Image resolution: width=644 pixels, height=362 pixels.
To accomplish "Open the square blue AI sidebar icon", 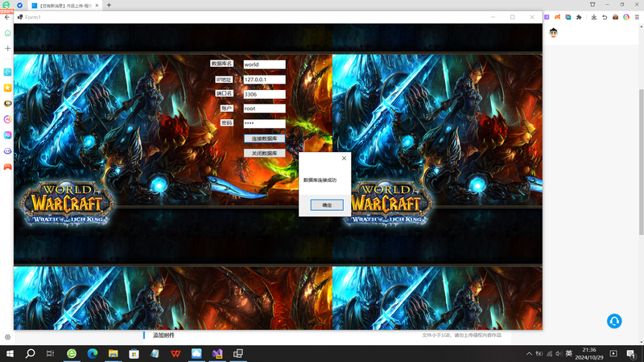I will [x=7, y=135].
